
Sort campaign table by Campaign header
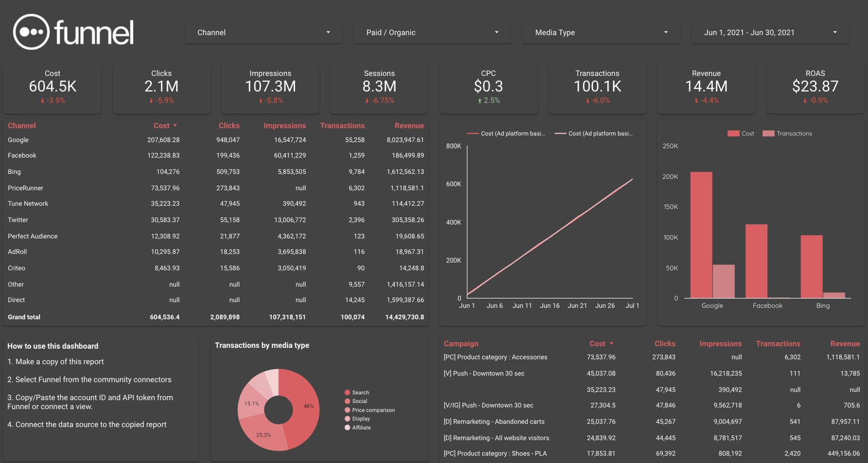pos(461,344)
